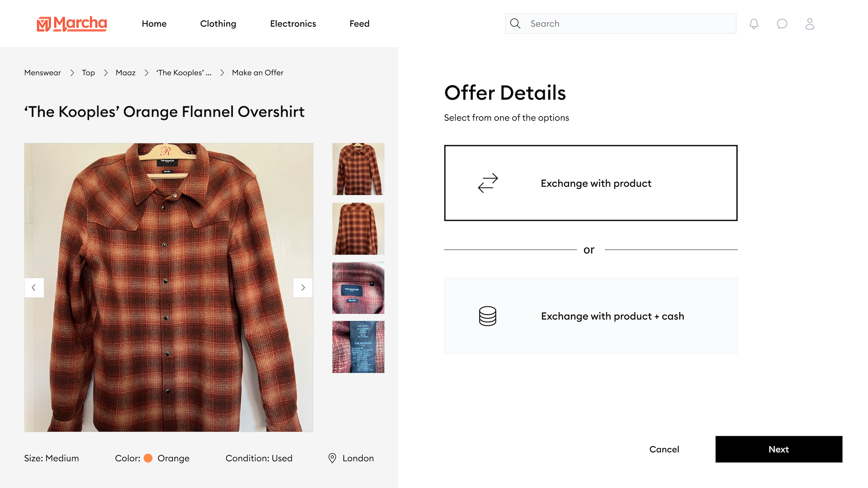
Task: Click the Next button
Action: 779,449
